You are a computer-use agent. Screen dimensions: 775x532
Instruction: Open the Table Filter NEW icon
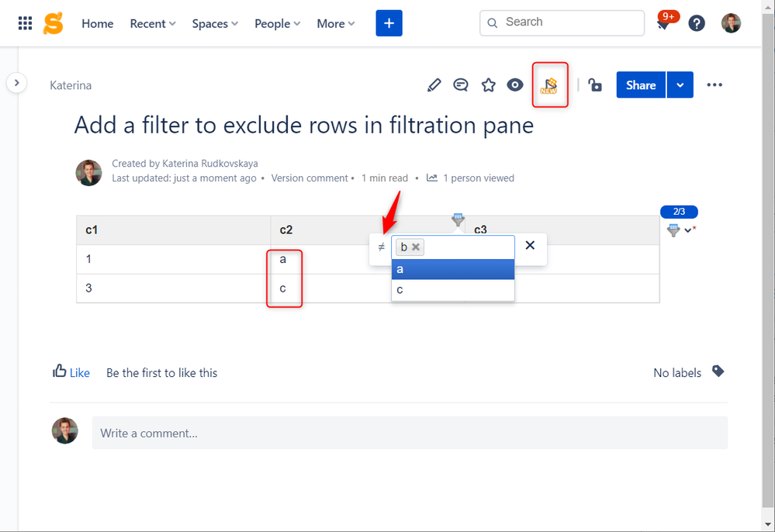(550, 85)
